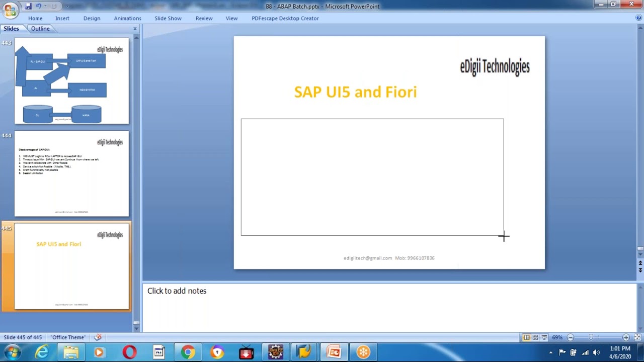
Task: Open Google Chrome from taskbar
Action: 188,352
